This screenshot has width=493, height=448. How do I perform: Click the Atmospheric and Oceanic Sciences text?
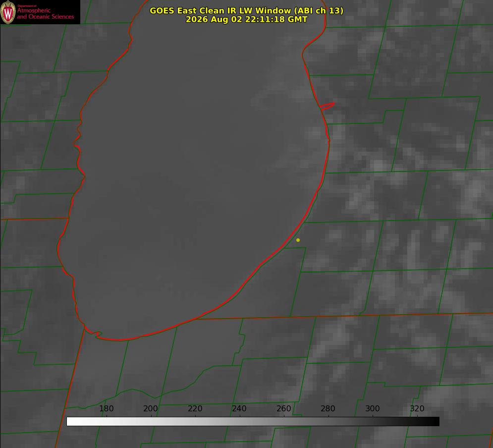click(45, 13)
